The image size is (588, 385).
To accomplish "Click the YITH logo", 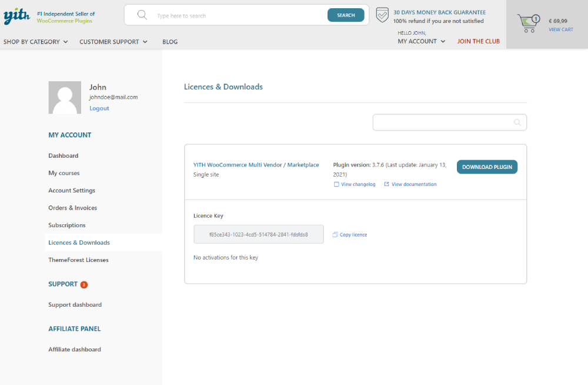I will (x=17, y=16).
